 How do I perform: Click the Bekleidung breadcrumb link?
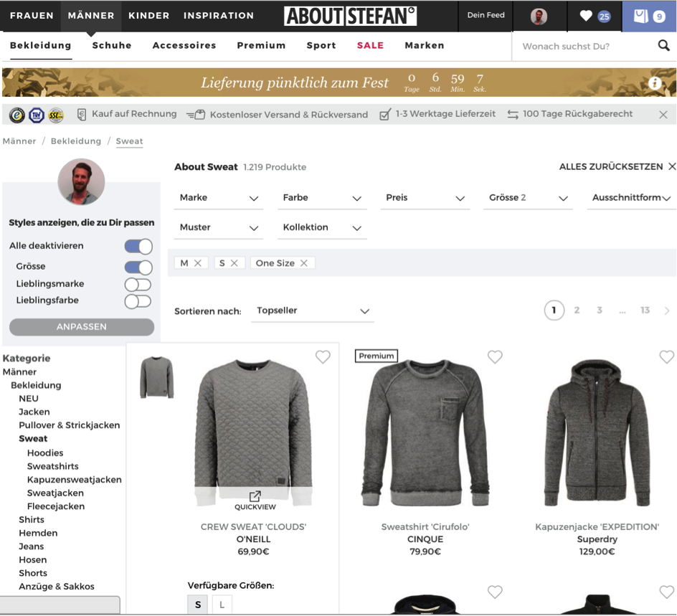point(76,141)
